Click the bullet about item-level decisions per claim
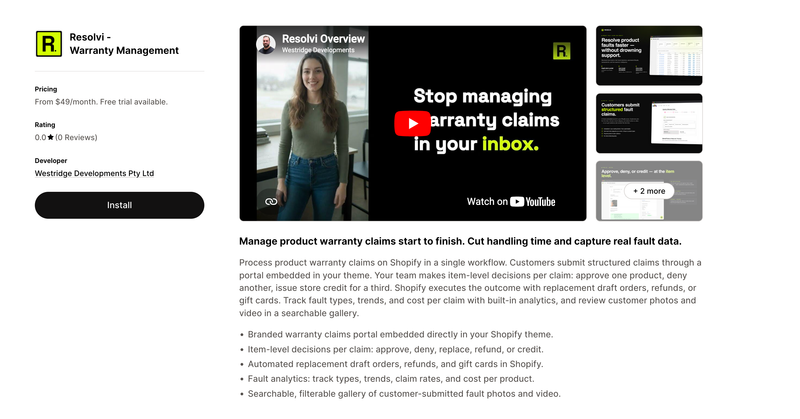This screenshot has width=800, height=419. click(395, 349)
